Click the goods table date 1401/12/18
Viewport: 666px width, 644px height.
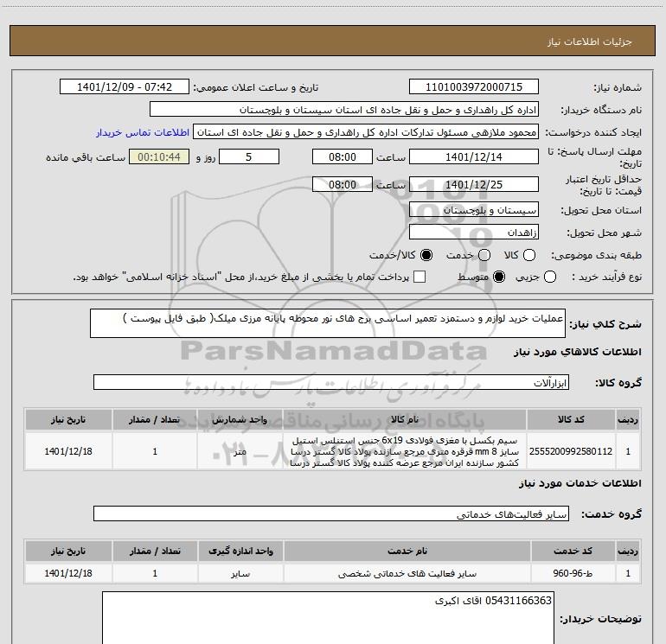[x=68, y=451]
